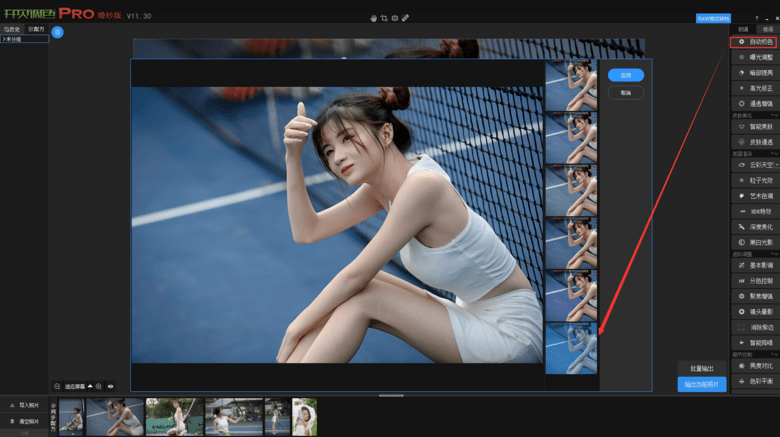The height and width of the screenshot is (437, 780).
Task: Open the 智能美肤 smart skin beautify tool
Action: tap(754, 127)
